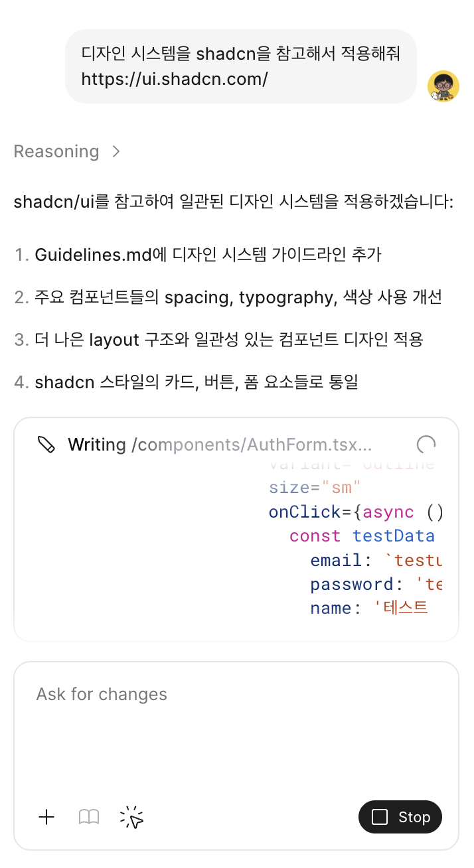
Task: Click the size="sm" code line
Action: pos(315,488)
